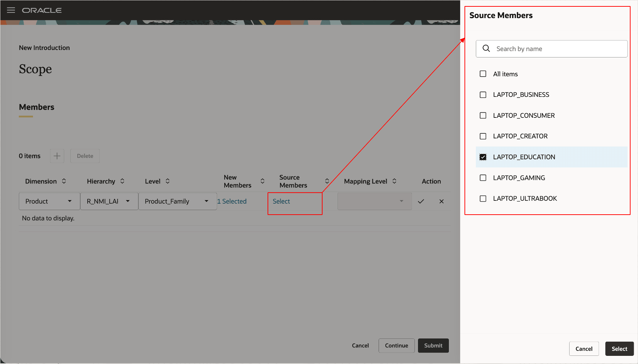Open the Product_Family level dropdown
This screenshot has height=364, width=638.
pyautogui.click(x=177, y=201)
